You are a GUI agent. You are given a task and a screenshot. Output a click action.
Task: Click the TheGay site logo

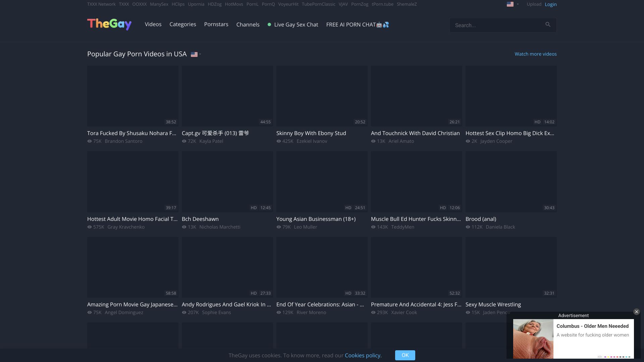pyautogui.click(x=109, y=24)
